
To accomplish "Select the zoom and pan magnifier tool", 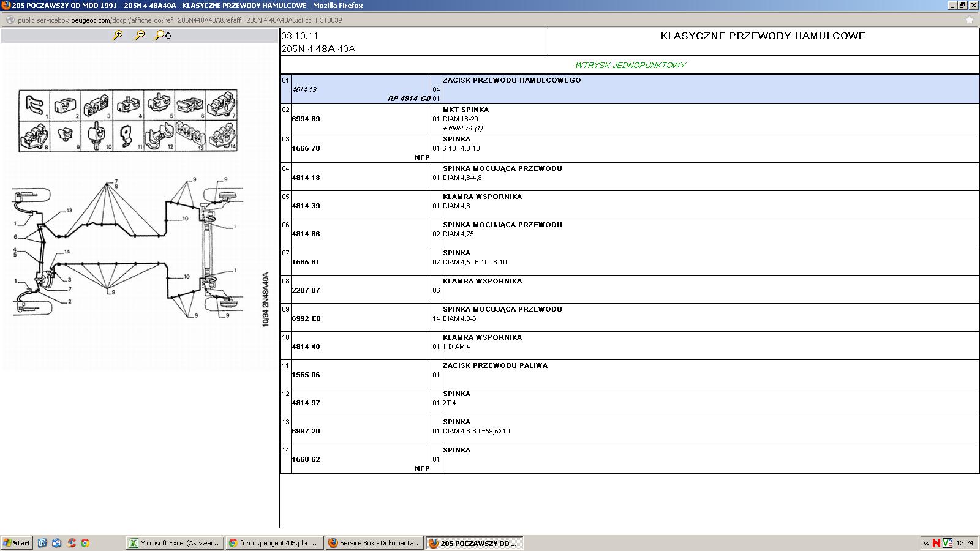I will pos(163,36).
